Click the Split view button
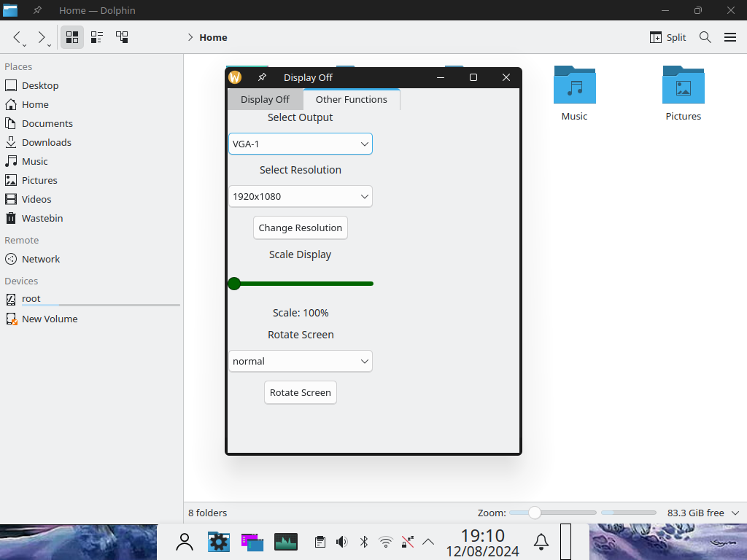This screenshot has height=560, width=747. 667,37
